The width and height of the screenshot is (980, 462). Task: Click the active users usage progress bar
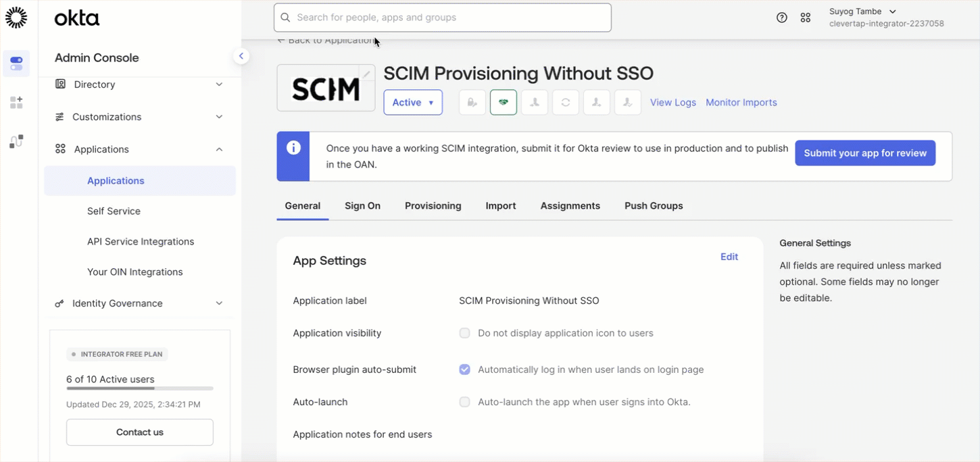139,388
